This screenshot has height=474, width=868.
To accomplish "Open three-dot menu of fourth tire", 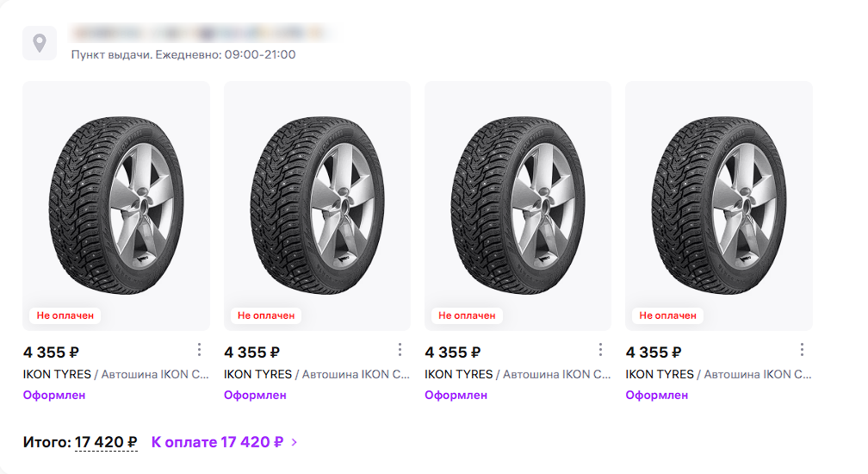I will point(802,350).
